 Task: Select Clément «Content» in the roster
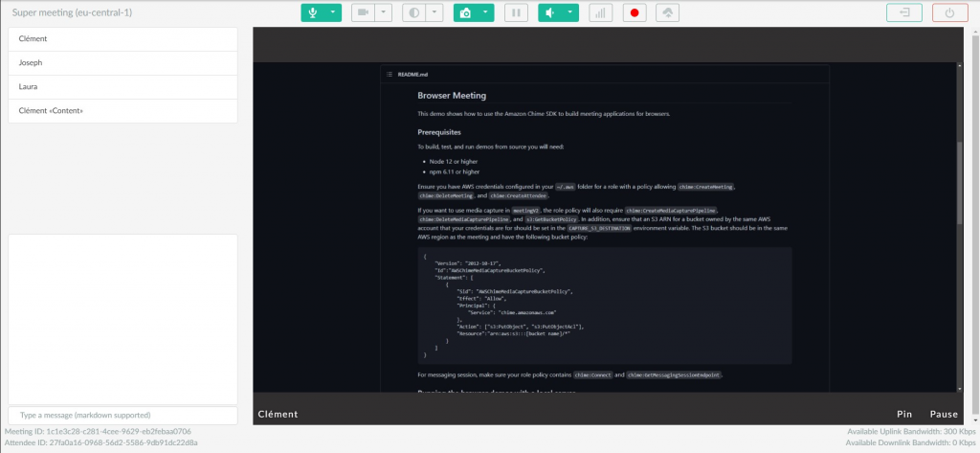pos(122,111)
